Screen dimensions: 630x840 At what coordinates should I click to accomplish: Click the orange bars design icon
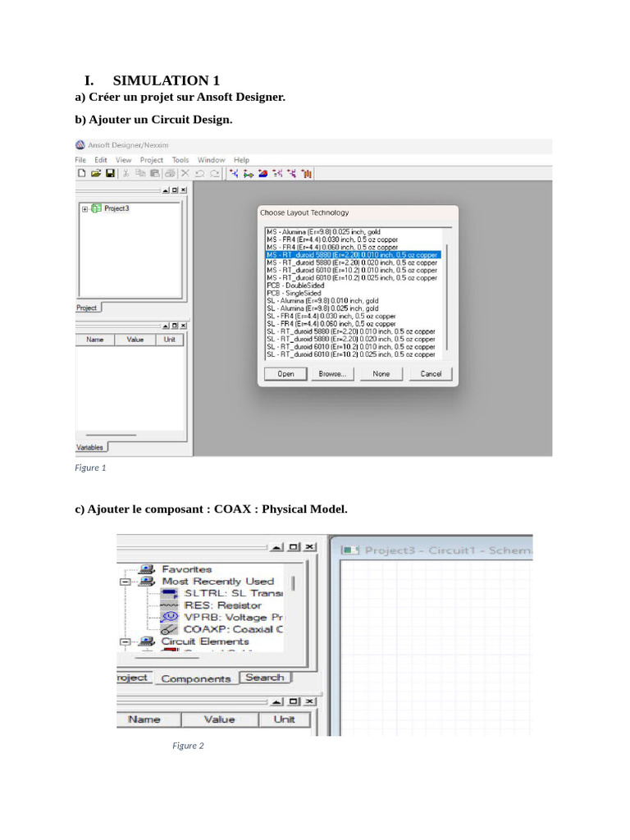pyautogui.click(x=307, y=173)
